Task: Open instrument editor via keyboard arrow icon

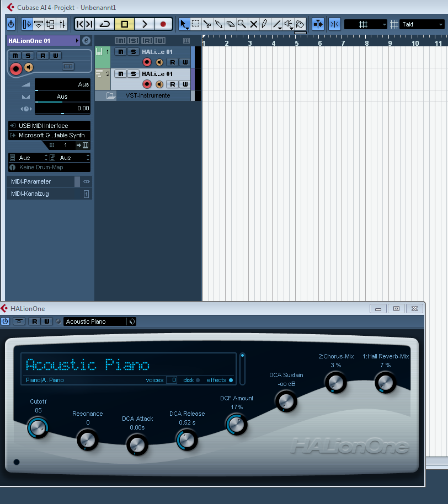Action: (x=83, y=145)
